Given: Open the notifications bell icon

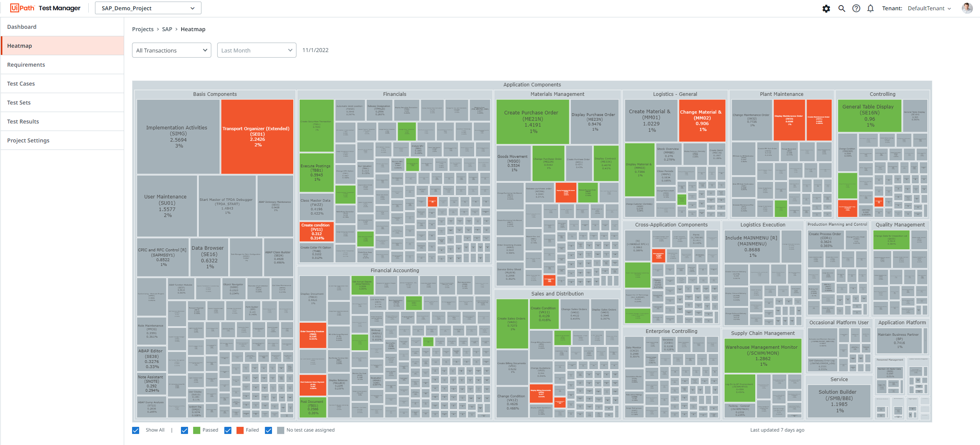Looking at the screenshot, I should tap(870, 8).
